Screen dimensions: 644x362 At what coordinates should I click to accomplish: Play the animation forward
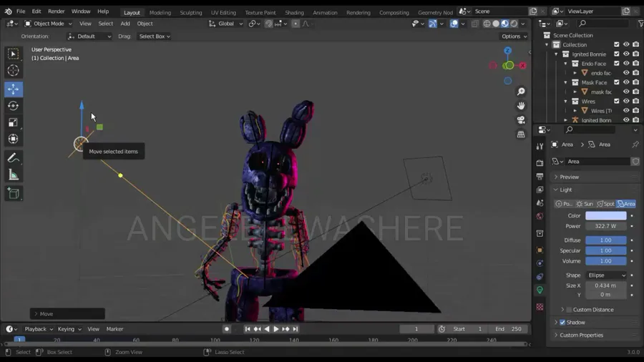276,329
